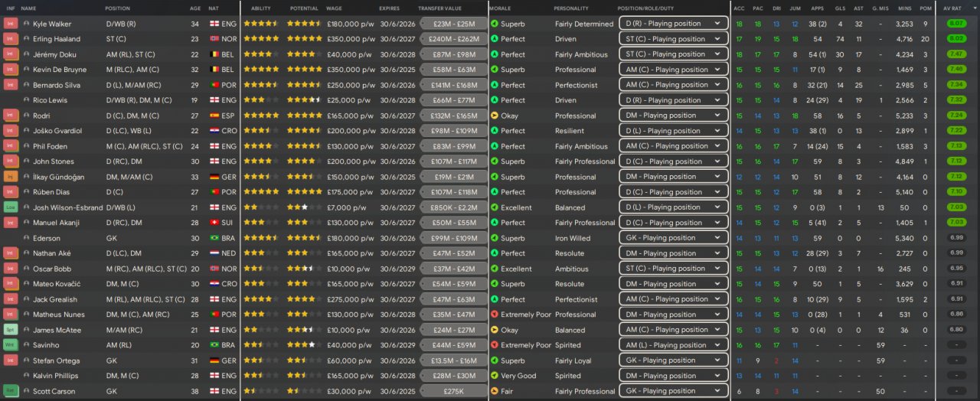Click Mateo Kovačić's £165,000 p/w wage

click(348, 284)
